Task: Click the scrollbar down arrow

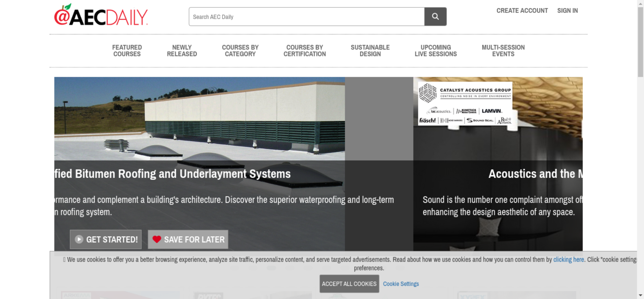Action: [640, 295]
